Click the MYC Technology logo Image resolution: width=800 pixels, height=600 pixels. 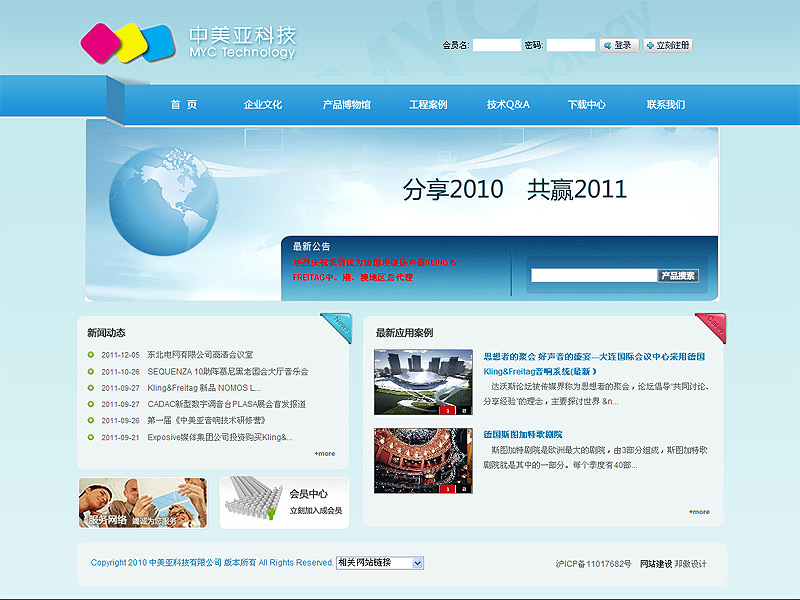pos(188,42)
